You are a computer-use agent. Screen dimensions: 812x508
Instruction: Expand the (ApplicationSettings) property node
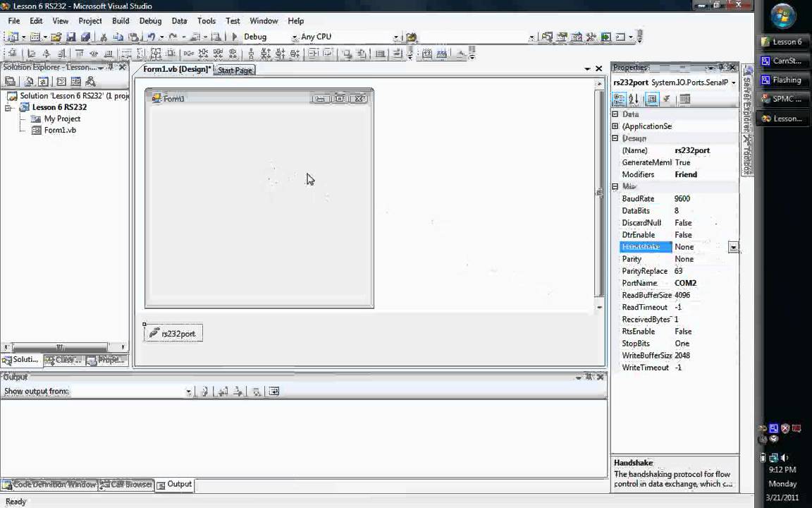tap(615, 126)
